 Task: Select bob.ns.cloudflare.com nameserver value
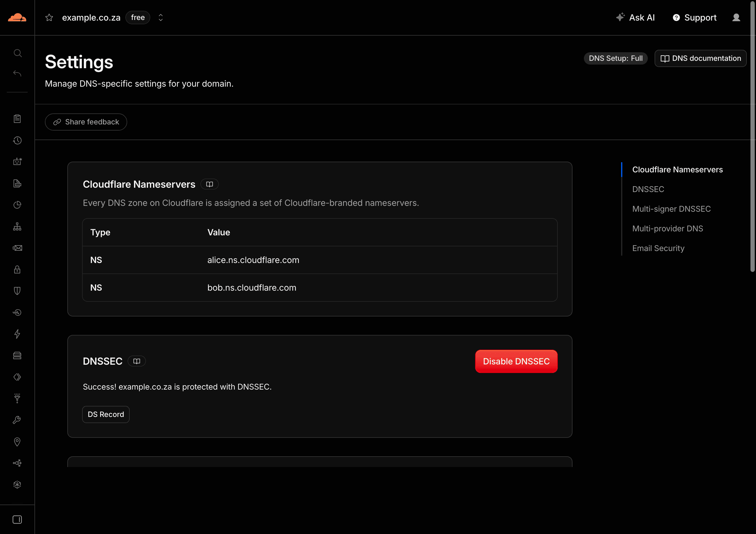(252, 288)
